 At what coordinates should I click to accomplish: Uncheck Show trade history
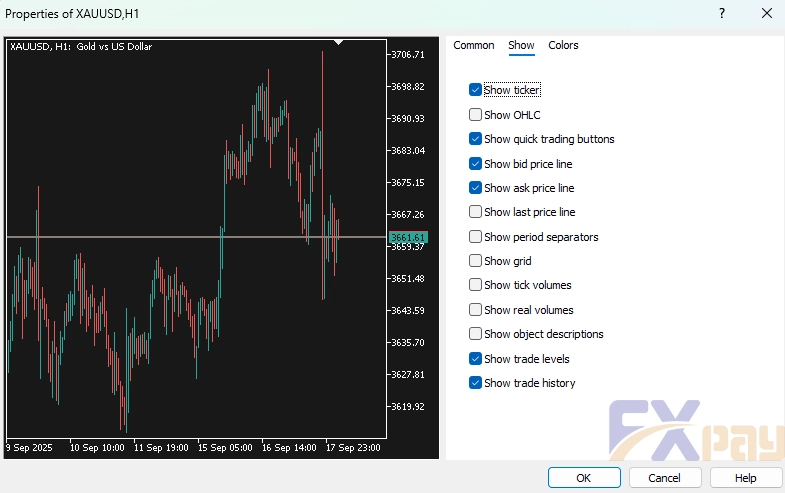click(476, 383)
